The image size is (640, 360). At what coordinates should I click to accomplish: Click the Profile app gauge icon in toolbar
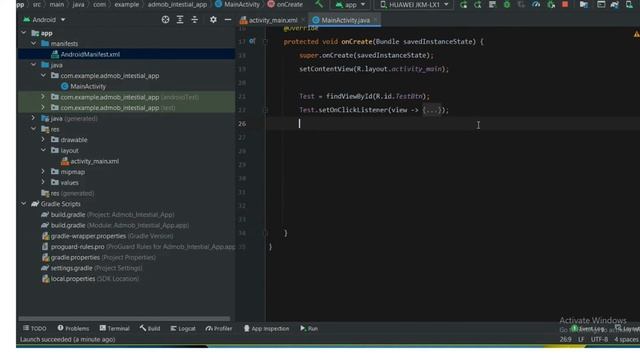536,5
